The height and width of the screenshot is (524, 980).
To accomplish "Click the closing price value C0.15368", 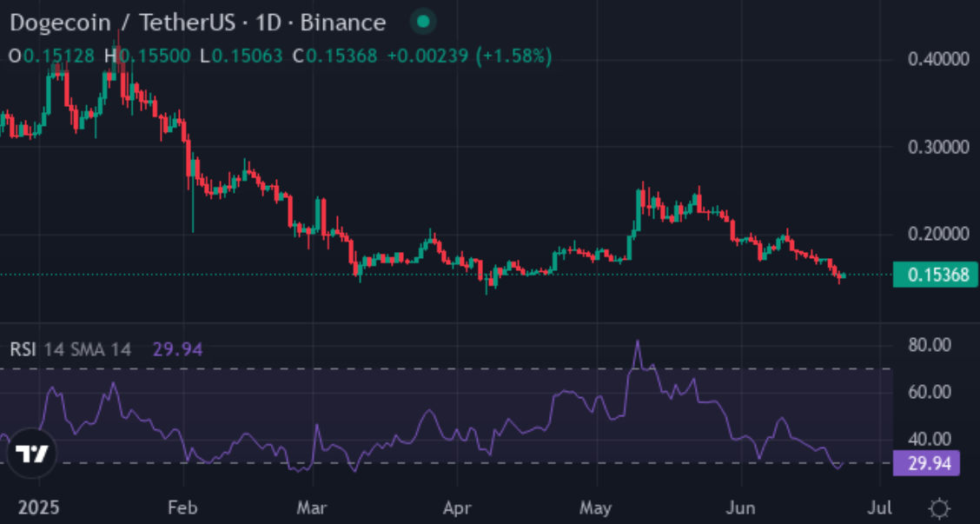I will (335, 56).
